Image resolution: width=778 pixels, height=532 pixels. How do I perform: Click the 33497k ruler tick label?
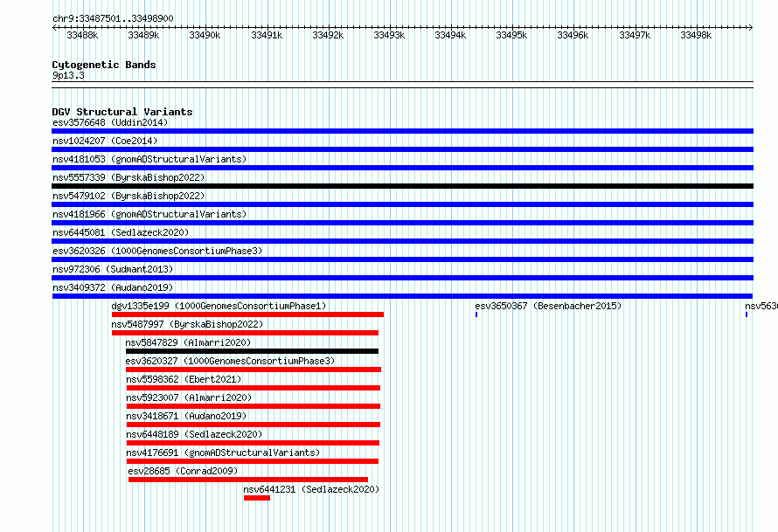(635, 35)
